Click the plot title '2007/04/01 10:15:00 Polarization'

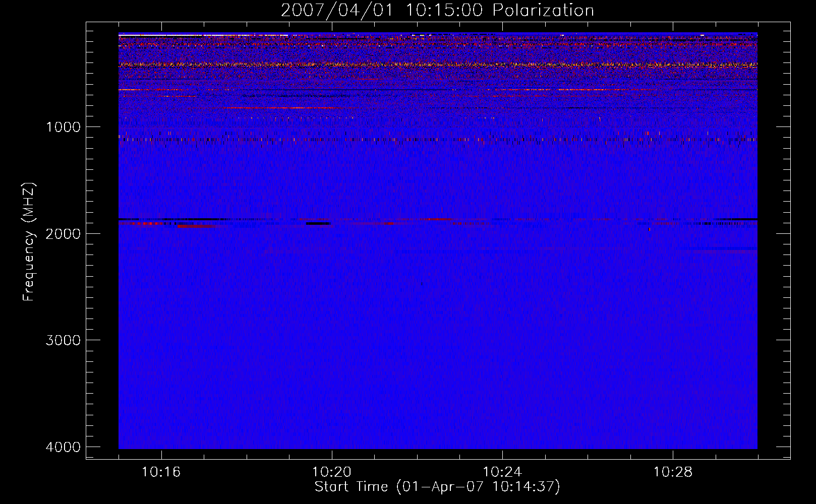437,10
